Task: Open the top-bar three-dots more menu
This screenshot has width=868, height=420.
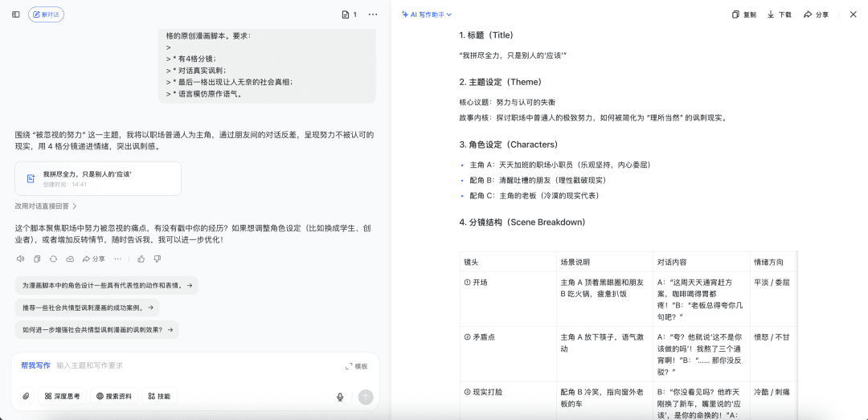Action: point(373,14)
